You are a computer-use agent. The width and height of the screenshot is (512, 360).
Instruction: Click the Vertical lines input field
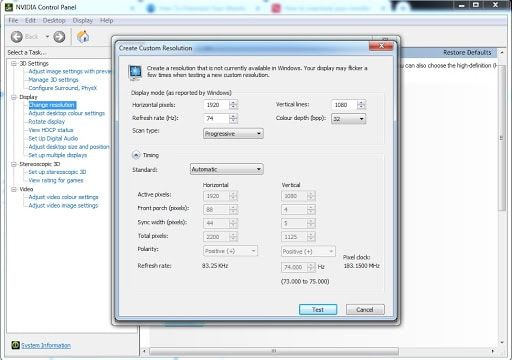tap(344, 105)
